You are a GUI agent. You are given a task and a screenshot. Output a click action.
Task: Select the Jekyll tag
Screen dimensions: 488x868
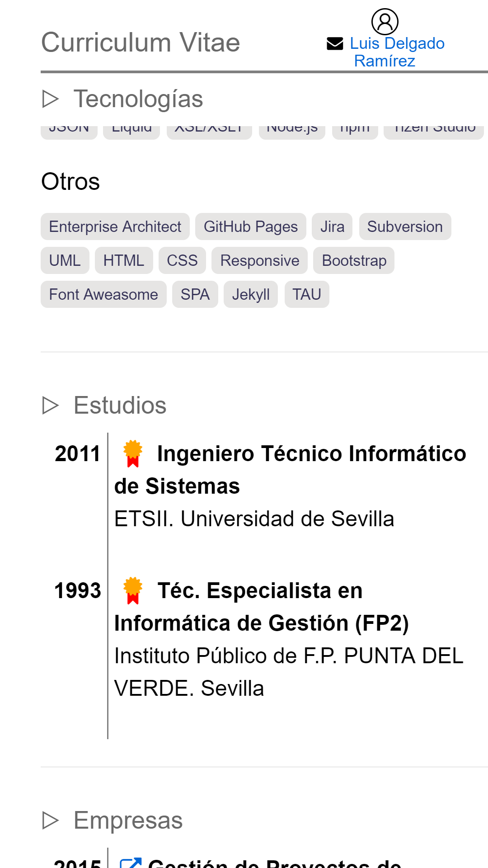[x=251, y=294]
